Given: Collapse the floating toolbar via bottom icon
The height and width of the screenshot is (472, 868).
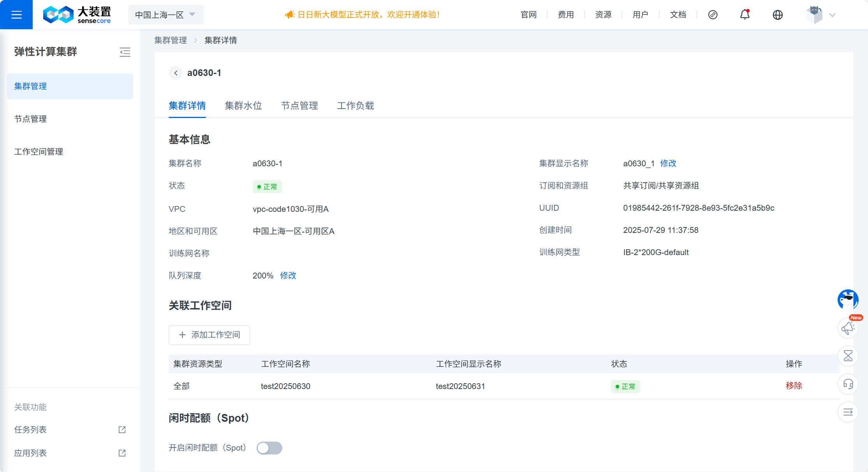Looking at the screenshot, I should point(848,412).
